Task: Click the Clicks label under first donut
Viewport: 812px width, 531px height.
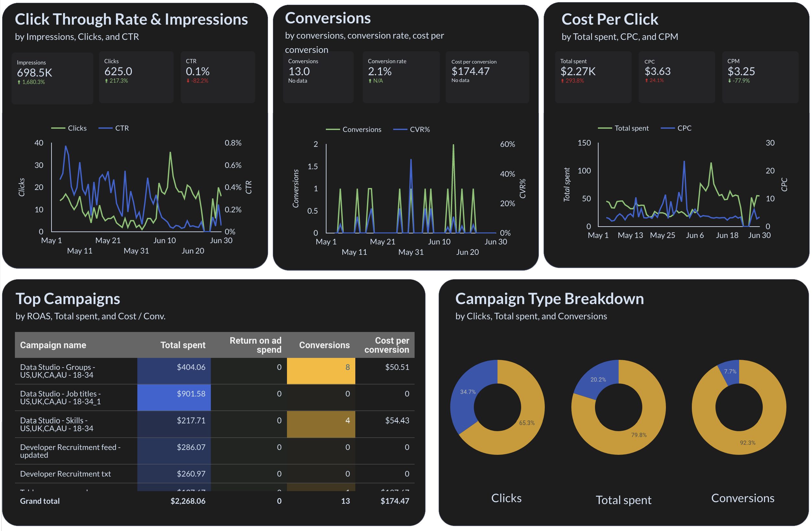Action: 506,498
